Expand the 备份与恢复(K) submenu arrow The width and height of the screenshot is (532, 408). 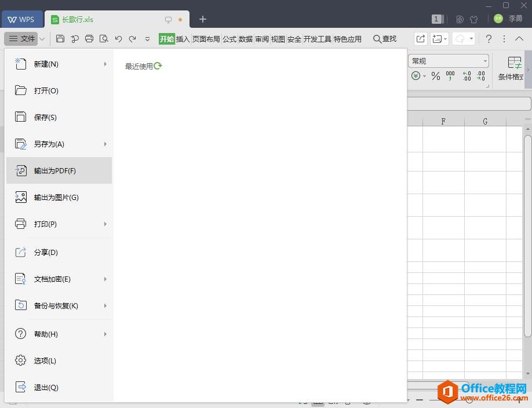[x=105, y=305]
